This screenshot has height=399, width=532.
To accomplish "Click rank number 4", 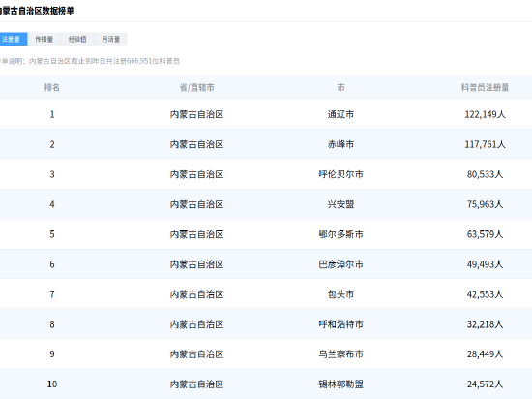I will click(52, 204).
